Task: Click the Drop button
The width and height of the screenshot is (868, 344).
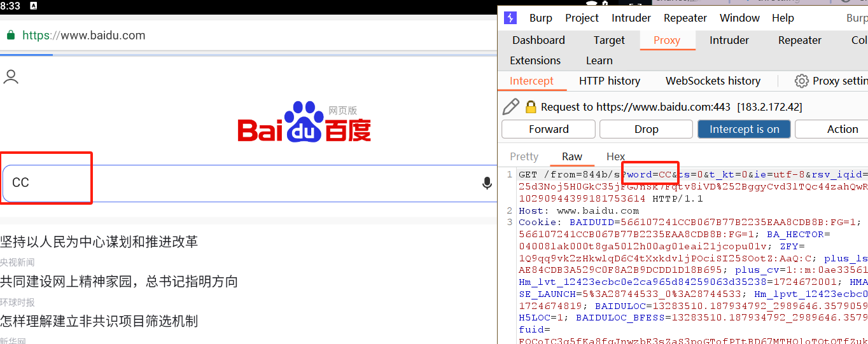Action: click(646, 129)
